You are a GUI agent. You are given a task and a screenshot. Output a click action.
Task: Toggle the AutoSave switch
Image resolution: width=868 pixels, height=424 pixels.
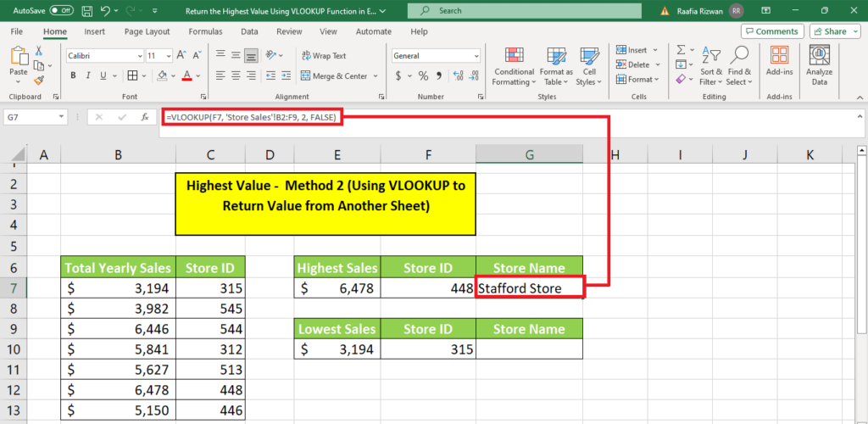point(61,11)
